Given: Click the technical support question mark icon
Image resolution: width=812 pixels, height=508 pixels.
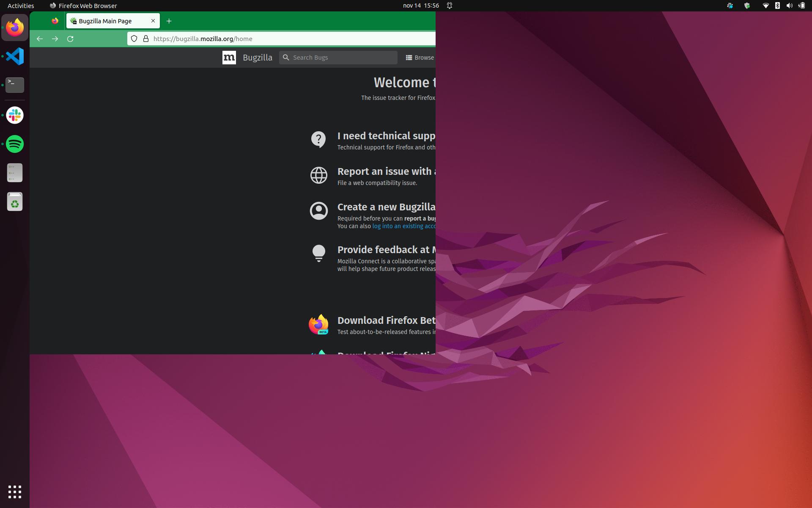Looking at the screenshot, I should pos(318,140).
